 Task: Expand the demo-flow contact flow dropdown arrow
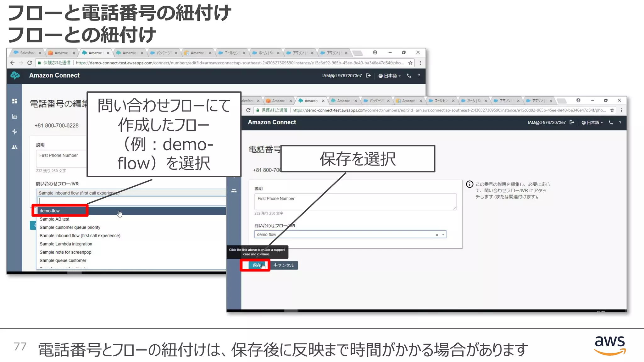(443, 235)
